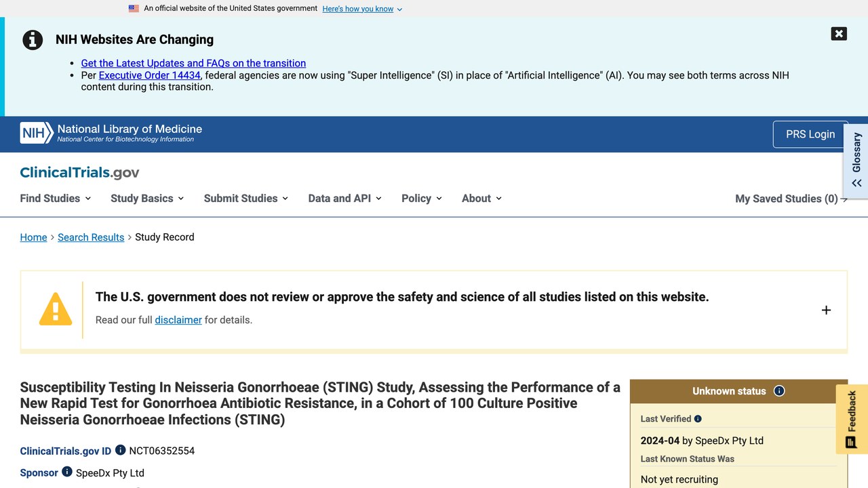The height and width of the screenshot is (488, 868).
Task: Open the Find Studies menu
Action: click(x=55, y=199)
